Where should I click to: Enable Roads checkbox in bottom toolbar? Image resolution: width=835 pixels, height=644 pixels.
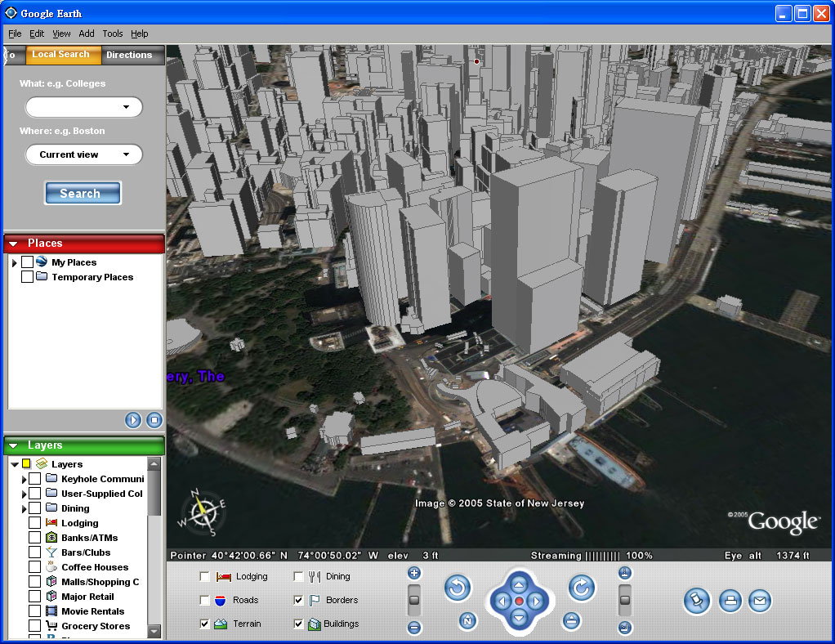[204, 601]
